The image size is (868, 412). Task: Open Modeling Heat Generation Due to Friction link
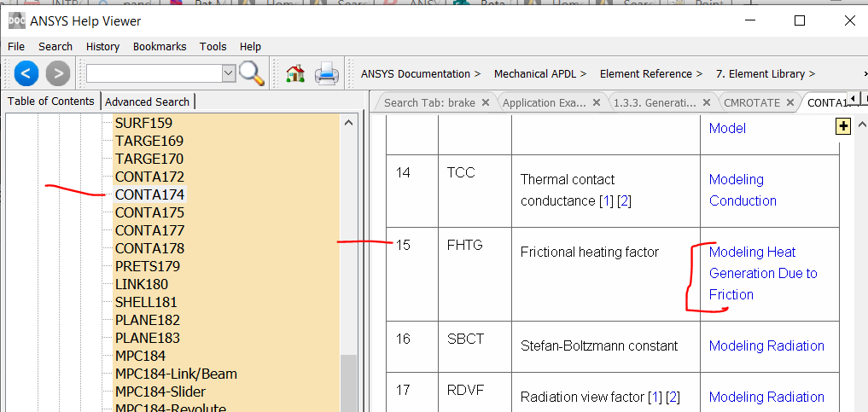[763, 273]
